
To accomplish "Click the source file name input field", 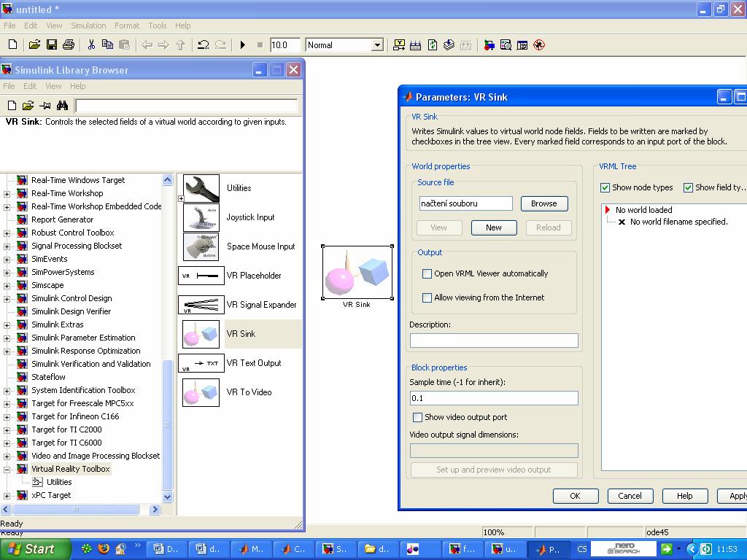I will click(x=466, y=204).
